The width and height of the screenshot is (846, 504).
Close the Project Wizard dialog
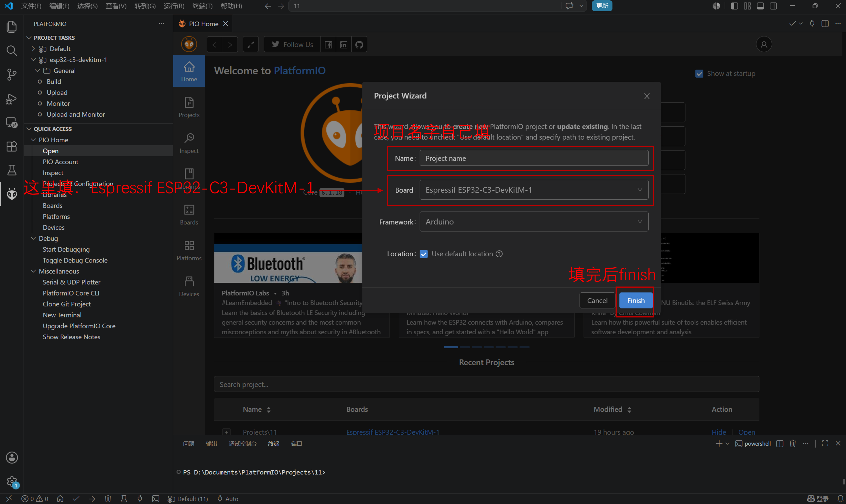(647, 96)
